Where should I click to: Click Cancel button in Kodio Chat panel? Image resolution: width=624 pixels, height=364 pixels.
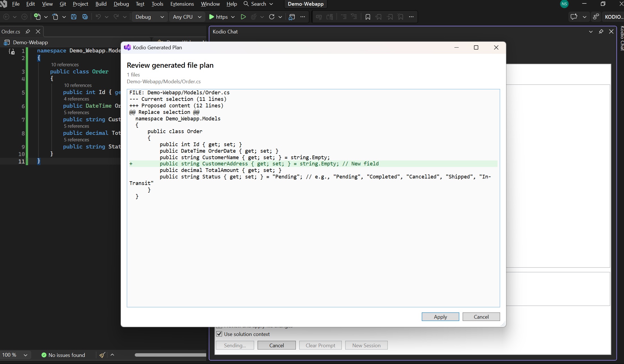[277, 345]
